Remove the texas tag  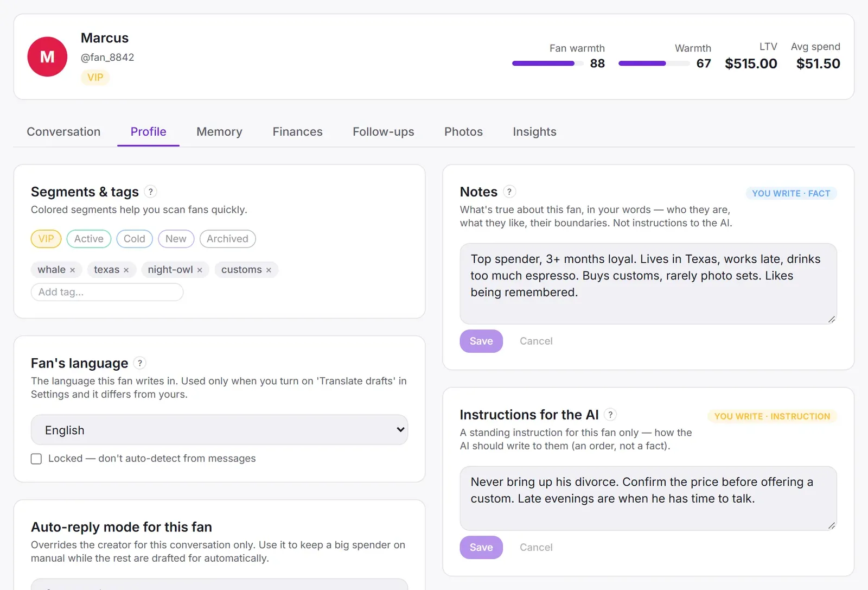point(126,270)
